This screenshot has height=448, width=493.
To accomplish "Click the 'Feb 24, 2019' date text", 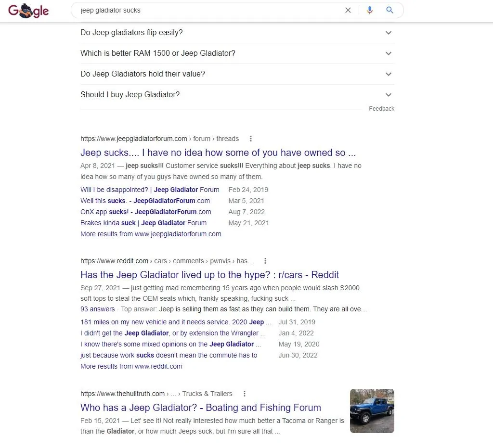I will point(248,190).
